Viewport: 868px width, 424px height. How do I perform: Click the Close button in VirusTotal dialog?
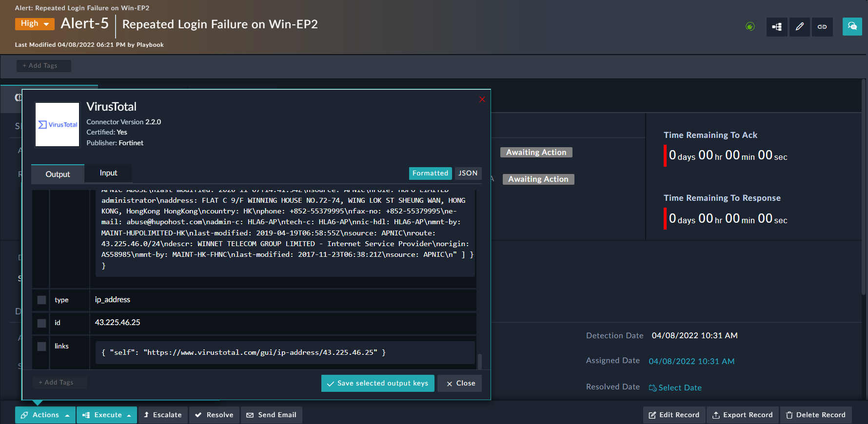coord(460,383)
